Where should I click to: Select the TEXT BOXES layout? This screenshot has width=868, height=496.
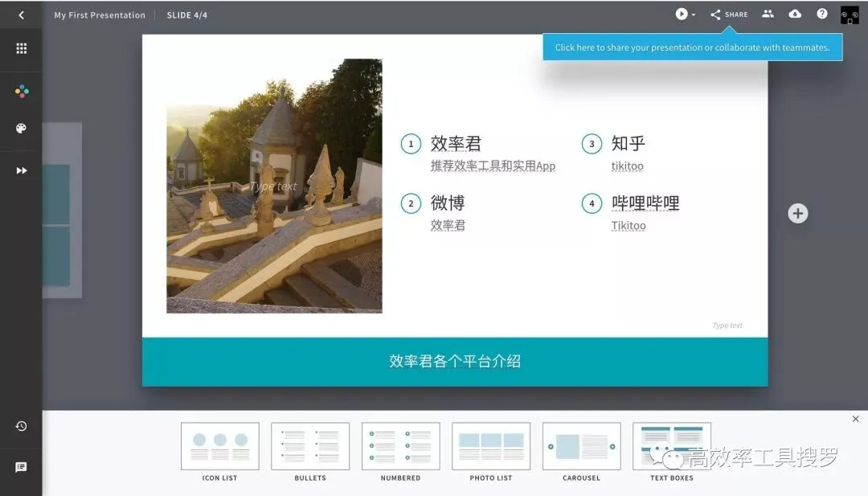671,452
